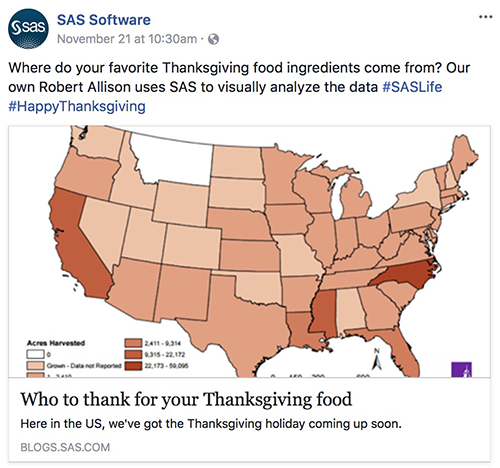Click the BLOGS.SAS.COM source link
500x468 pixels.
[x=65, y=447]
